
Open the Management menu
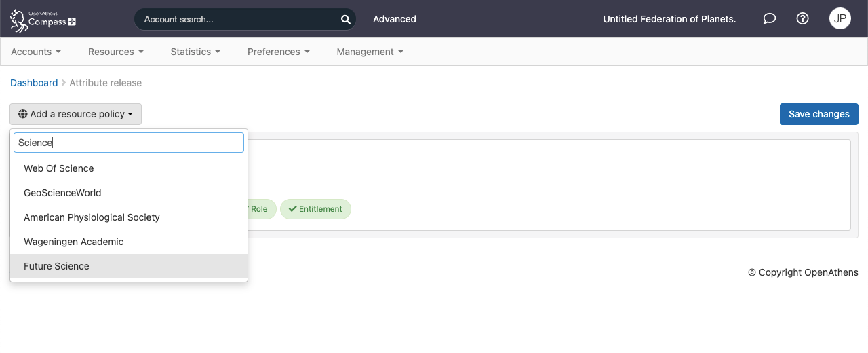(x=370, y=52)
